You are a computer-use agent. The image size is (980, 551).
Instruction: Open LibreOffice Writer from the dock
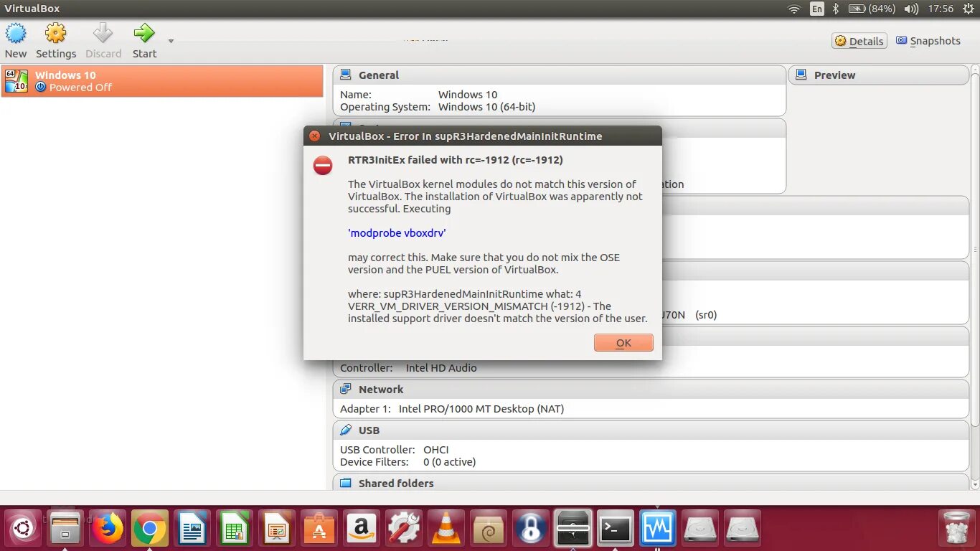pos(192,529)
